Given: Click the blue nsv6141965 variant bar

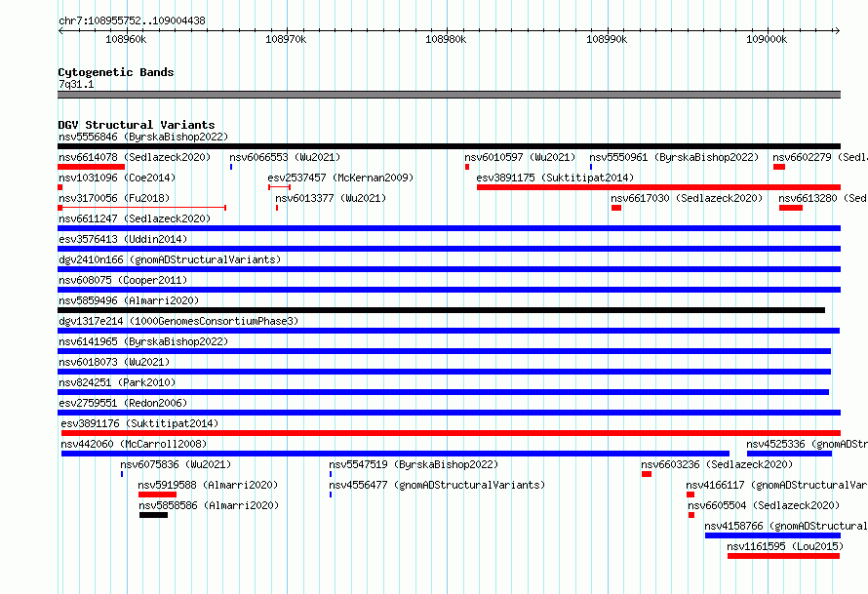Looking at the screenshot, I should 444,351.
